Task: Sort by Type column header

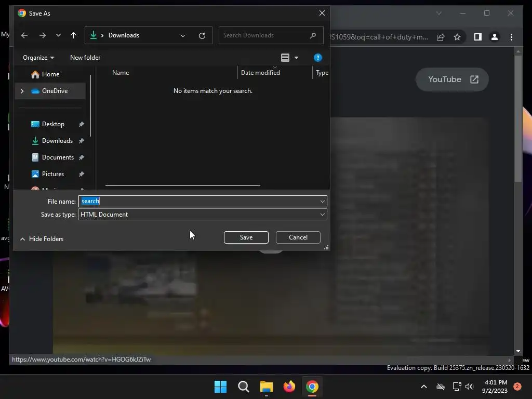Action: pos(322,73)
